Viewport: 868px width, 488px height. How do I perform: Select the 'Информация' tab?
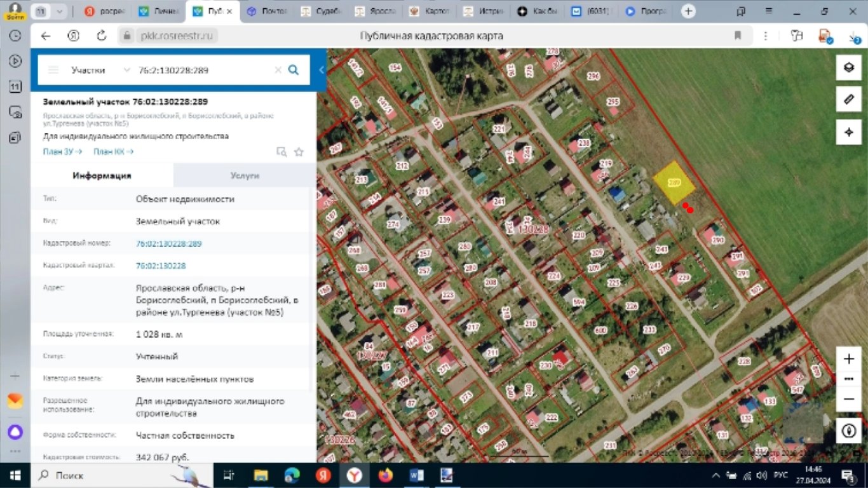(x=102, y=176)
